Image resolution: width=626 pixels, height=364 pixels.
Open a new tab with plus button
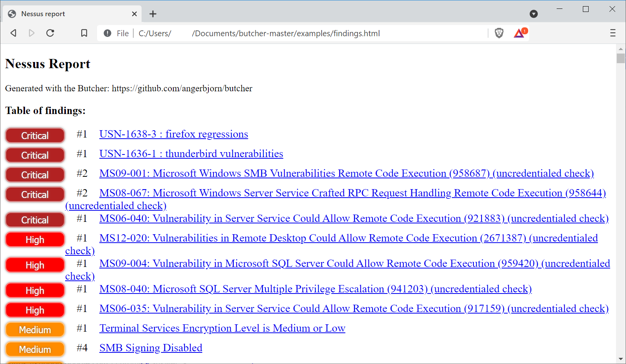(x=153, y=14)
